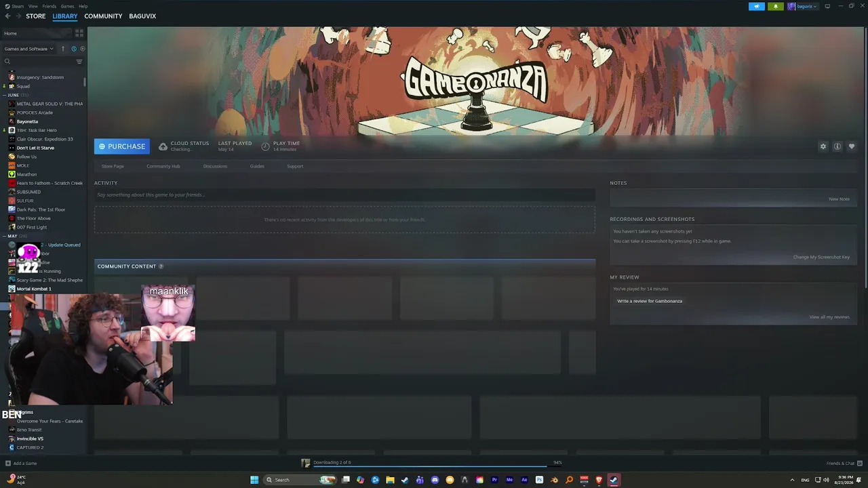Click the Steam icon in taskbar
This screenshot has height=488, width=868.
point(614,480)
